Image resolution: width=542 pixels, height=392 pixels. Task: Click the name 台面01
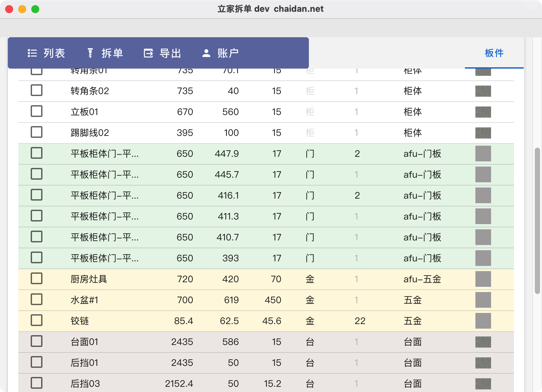click(x=84, y=342)
